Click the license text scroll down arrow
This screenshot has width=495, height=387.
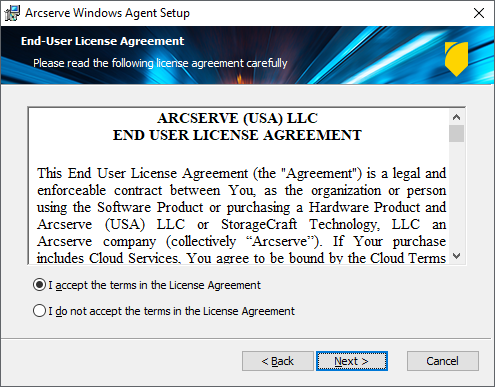click(x=456, y=256)
